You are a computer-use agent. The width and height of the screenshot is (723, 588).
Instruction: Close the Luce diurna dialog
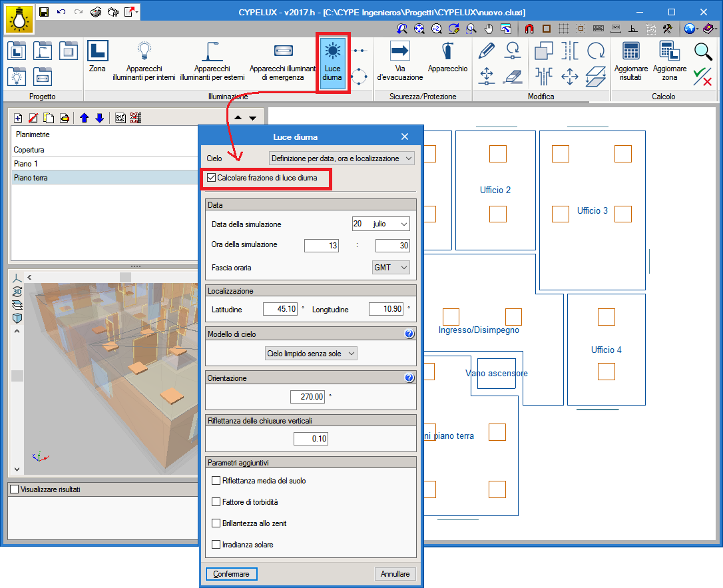404,137
